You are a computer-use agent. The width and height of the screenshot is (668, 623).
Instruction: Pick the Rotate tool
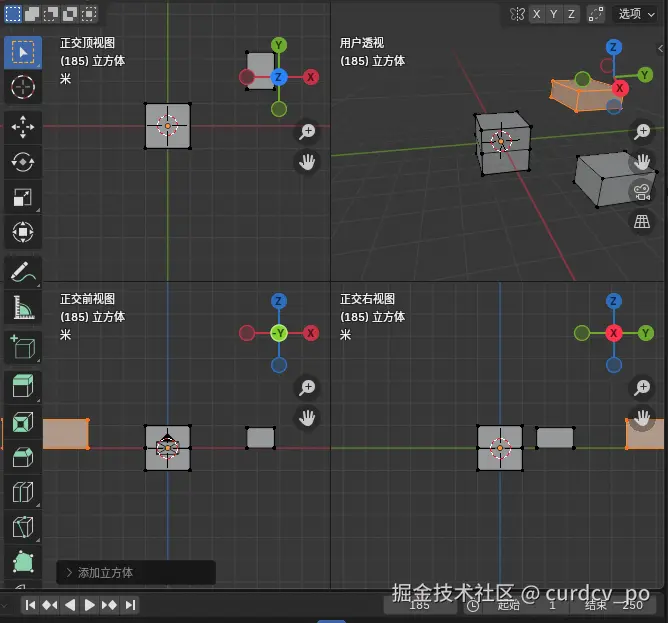pyautogui.click(x=23, y=162)
